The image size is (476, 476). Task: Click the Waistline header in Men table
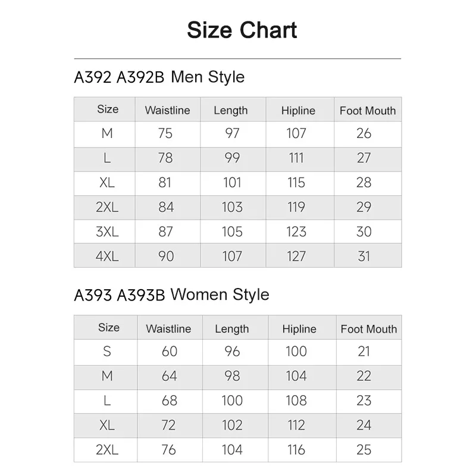click(168, 110)
